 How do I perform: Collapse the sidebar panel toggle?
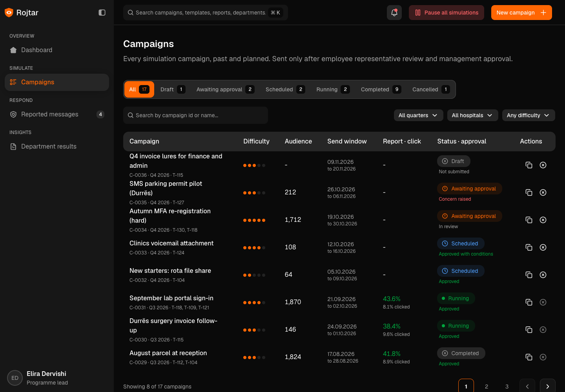[102, 13]
